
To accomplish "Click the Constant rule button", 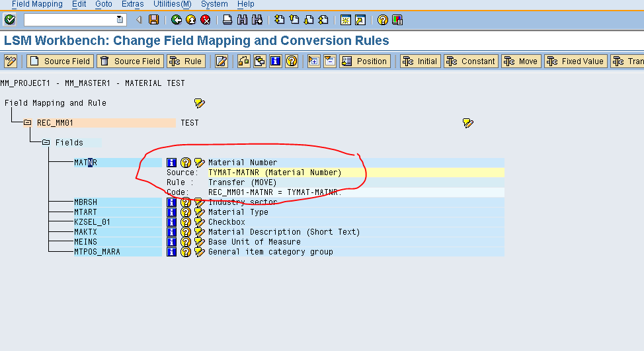I will click(x=471, y=61).
